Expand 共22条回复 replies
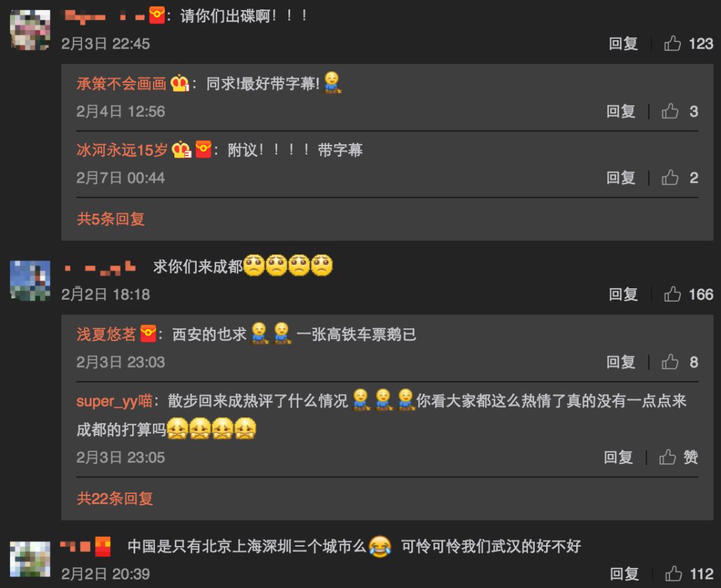This screenshot has width=721, height=588. point(115,499)
